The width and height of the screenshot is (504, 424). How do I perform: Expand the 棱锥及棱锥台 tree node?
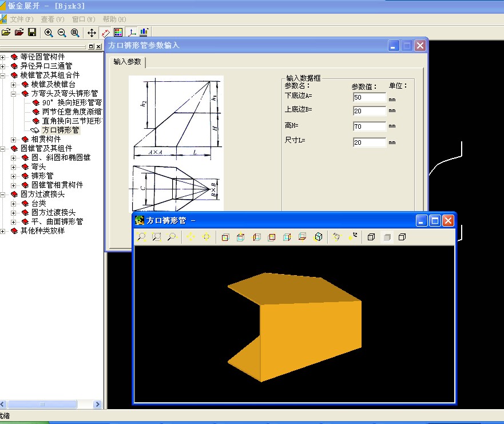(13, 85)
